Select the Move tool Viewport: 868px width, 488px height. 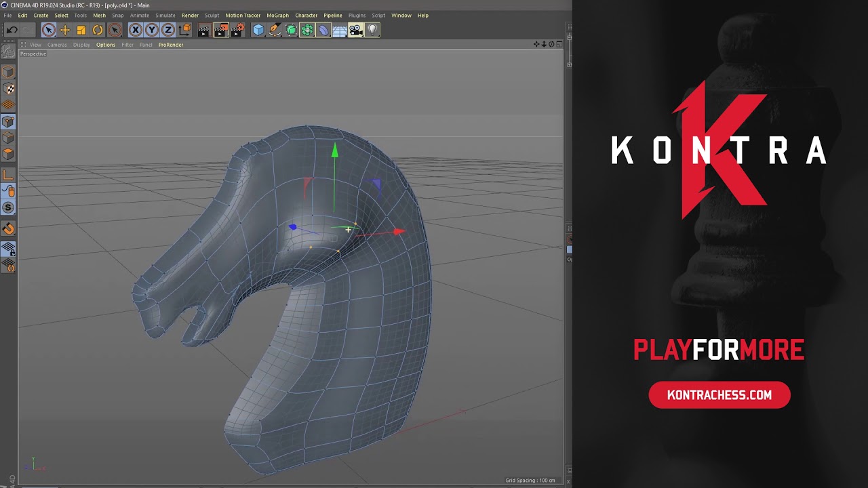click(65, 30)
